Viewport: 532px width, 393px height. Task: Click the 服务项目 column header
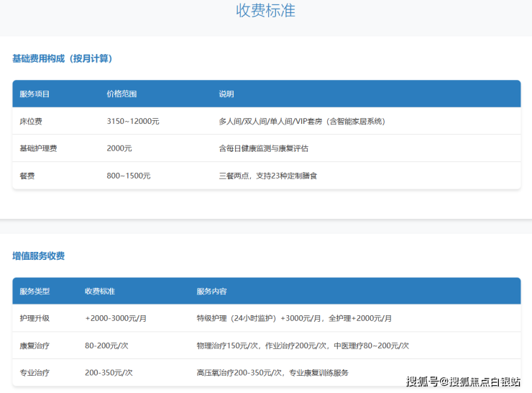[35, 94]
